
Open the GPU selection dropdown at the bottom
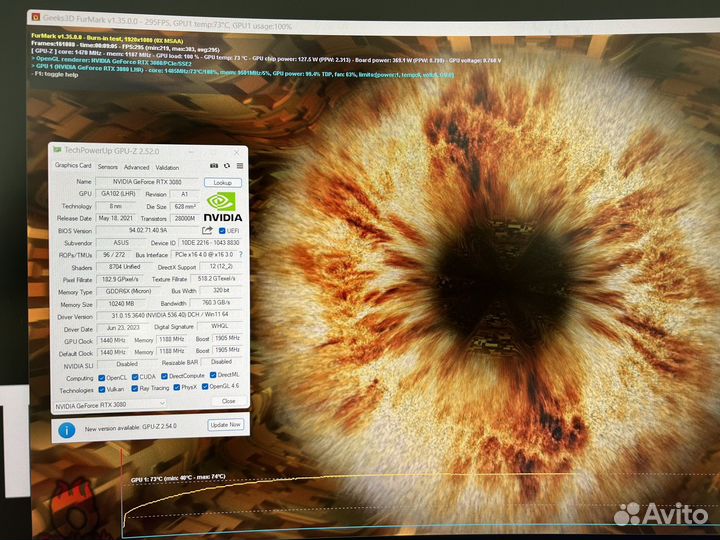[x=110, y=405]
